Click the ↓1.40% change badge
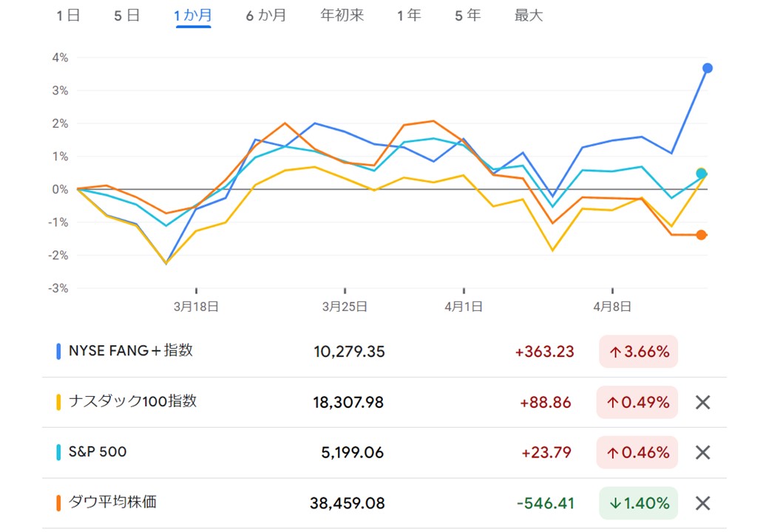Screen dimensions: 769x532 pyautogui.click(x=639, y=503)
